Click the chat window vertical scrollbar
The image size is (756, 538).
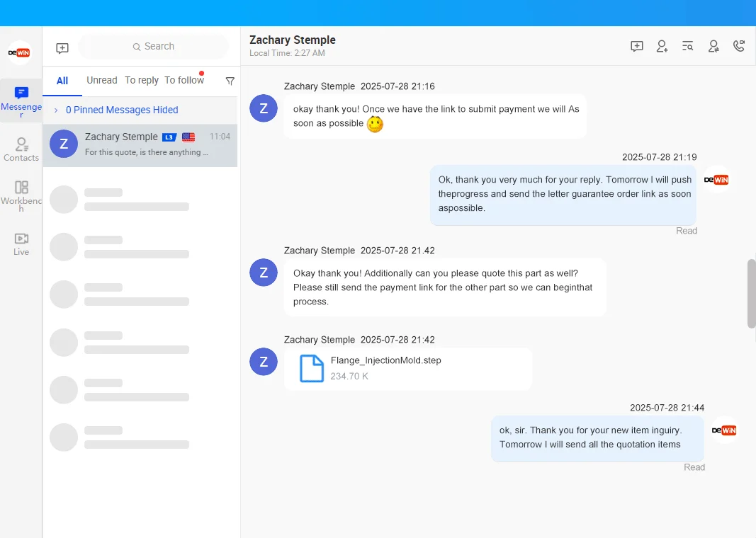point(751,293)
